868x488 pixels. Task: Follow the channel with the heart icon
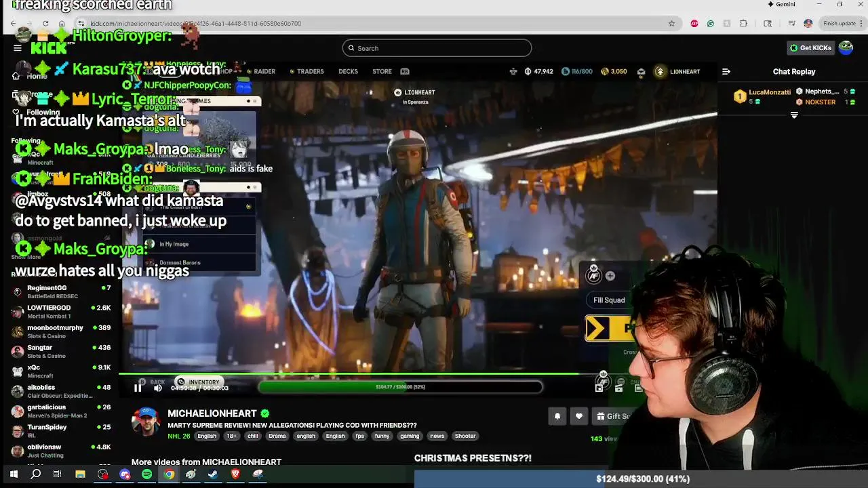[578, 416]
